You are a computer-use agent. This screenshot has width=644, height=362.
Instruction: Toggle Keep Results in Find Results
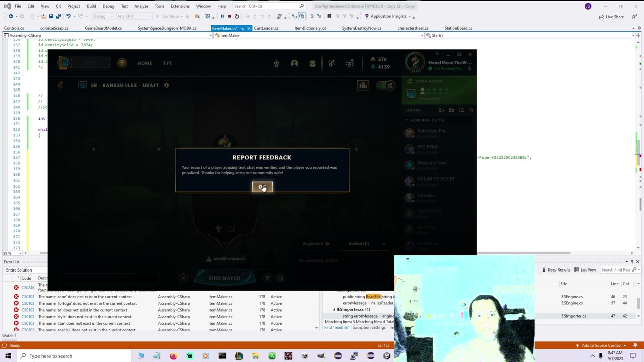[556, 270]
